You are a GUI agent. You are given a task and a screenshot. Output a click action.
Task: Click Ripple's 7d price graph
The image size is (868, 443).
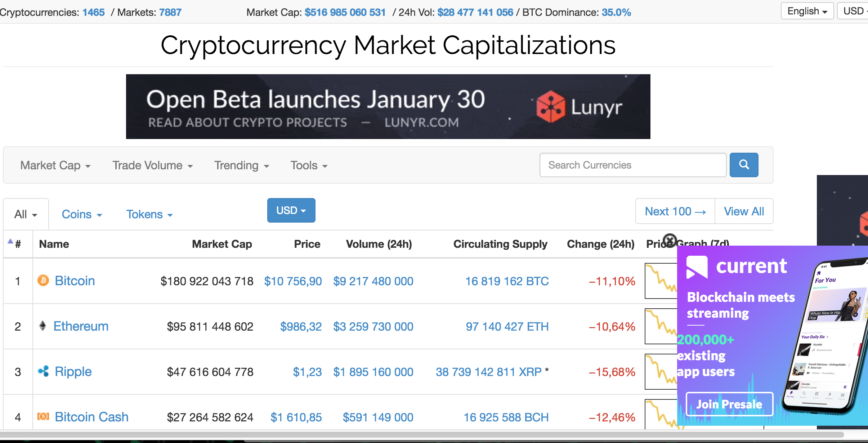pos(661,371)
